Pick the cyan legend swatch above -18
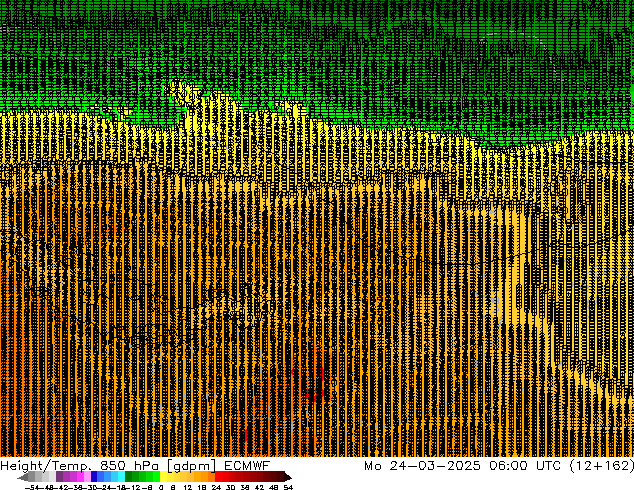This screenshot has width=634, height=490. click(x=122, y=476)
